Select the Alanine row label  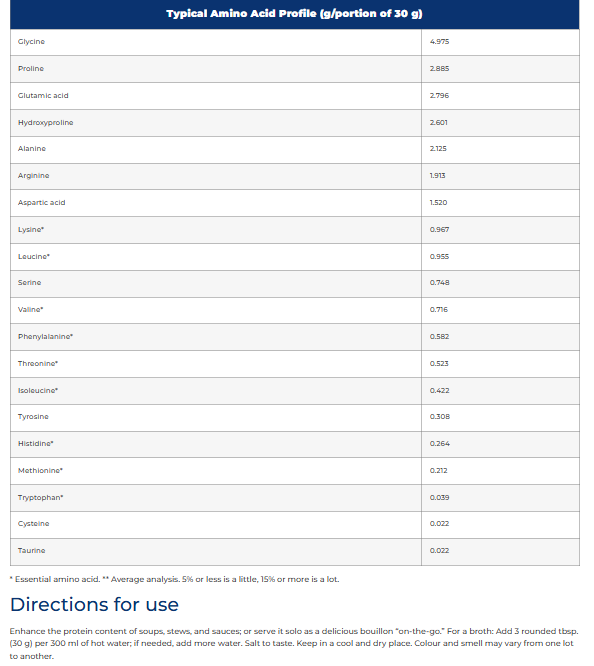point(32,149)
